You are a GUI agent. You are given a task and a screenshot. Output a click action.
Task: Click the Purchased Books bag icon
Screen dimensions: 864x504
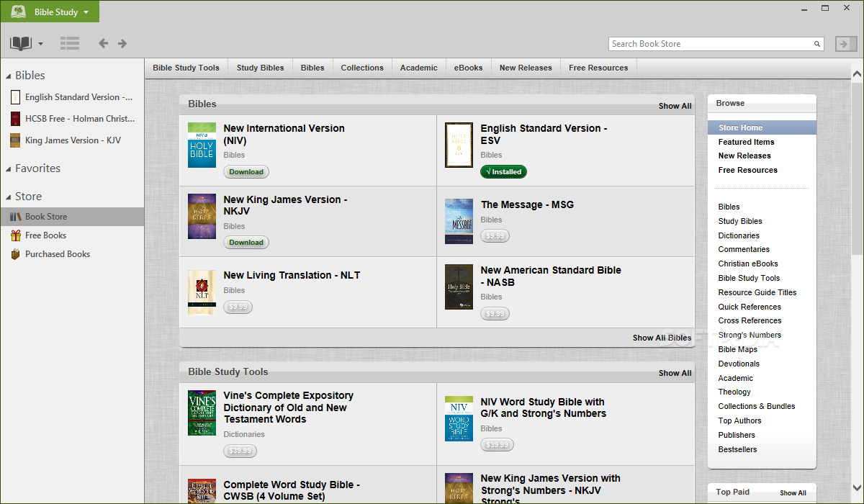15,254
